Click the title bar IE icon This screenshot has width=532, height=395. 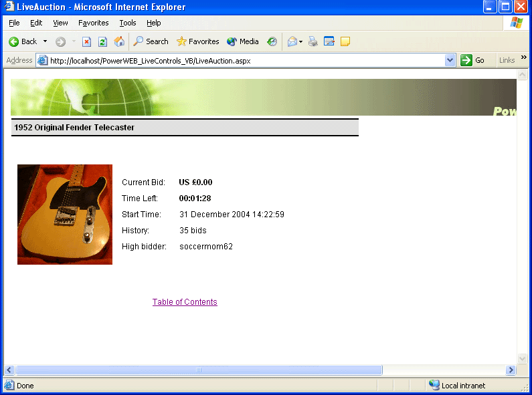tap(9, 7)
